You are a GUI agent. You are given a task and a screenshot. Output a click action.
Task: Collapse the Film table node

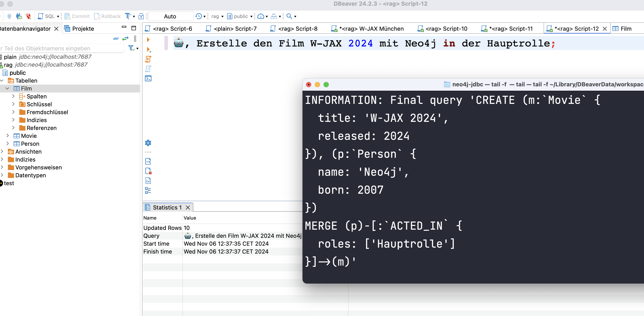click(x=7, y=89)
